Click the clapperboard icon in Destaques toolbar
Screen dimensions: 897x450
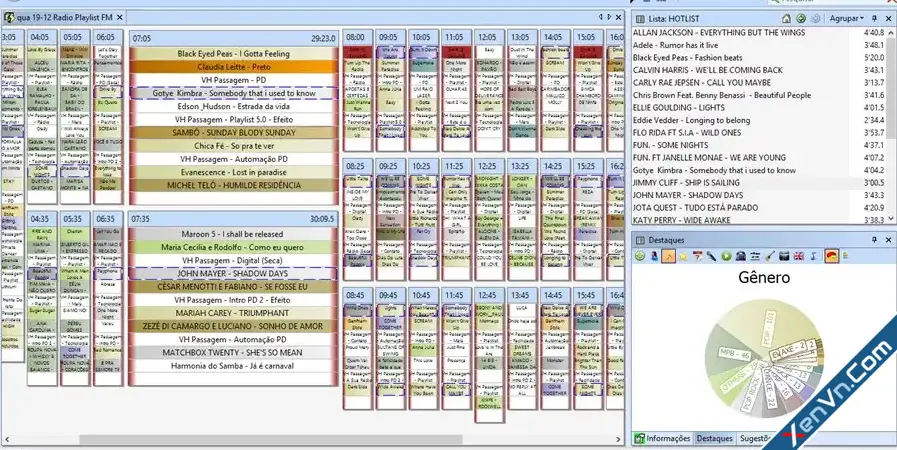click(784, 256)
